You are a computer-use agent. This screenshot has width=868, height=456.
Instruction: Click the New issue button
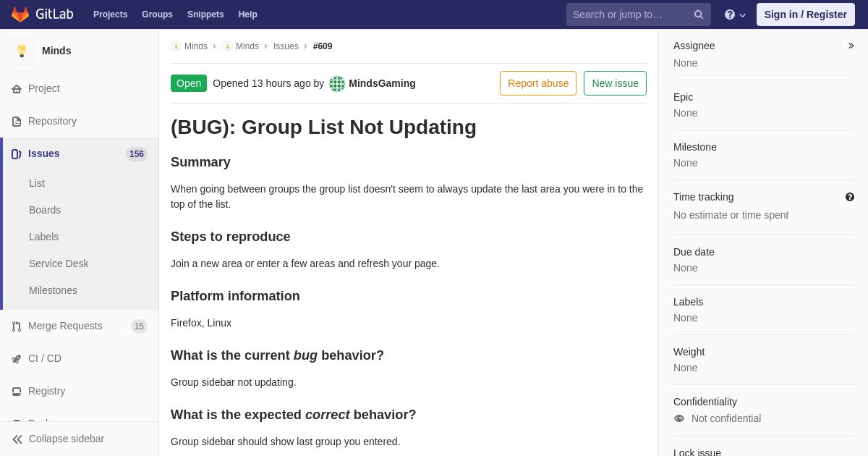pos(615,83)
